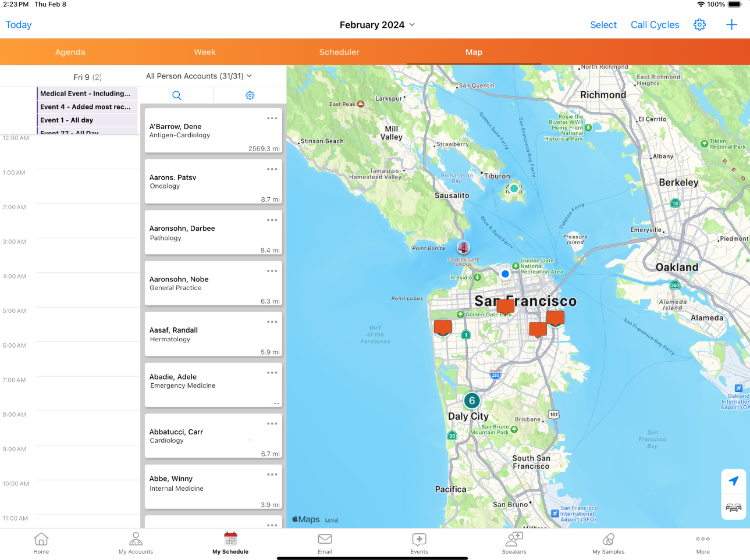The height and width of the screenshot is (560, 750).
Task: Tap the Daly City cluster marker 6
Action: [x=472, y=401]
